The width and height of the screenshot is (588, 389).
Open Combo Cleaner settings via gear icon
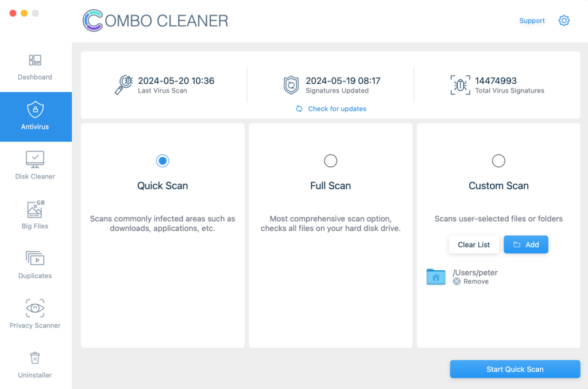coord(564,20)
